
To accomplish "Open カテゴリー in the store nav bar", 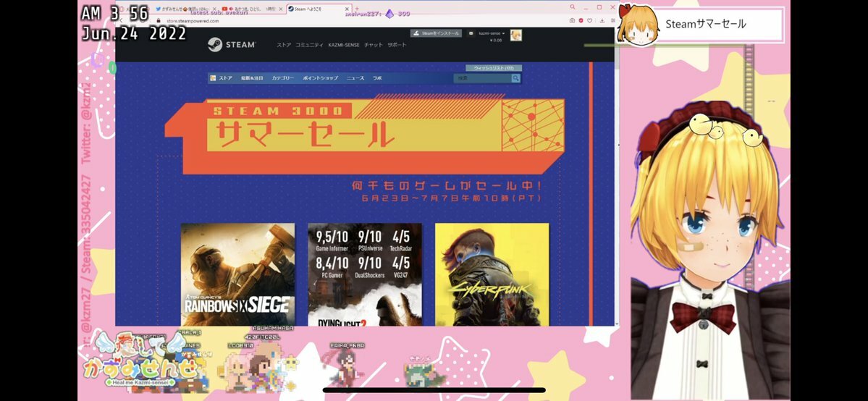I will click(282, 78).
